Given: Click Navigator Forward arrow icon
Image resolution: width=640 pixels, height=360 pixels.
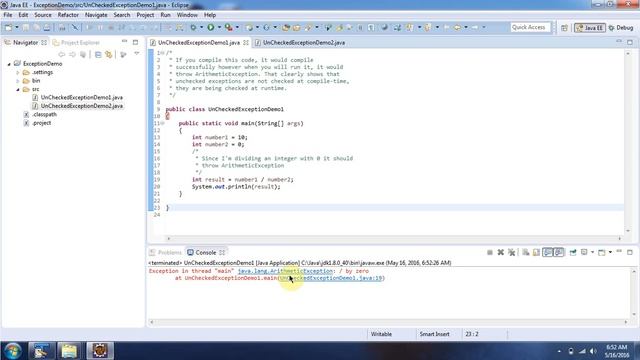Looking at the screenshot, I should click(x=72, y=54).
